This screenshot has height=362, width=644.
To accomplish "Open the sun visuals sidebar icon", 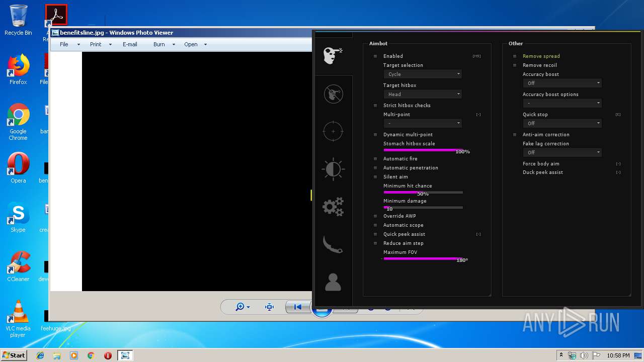I will (x=333, y=169).
